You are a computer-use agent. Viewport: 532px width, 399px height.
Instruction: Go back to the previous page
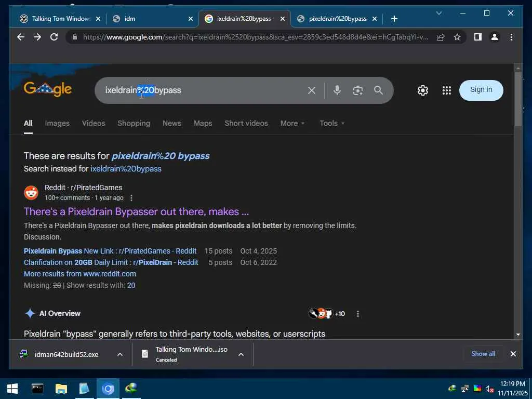[x=21, y=37]
